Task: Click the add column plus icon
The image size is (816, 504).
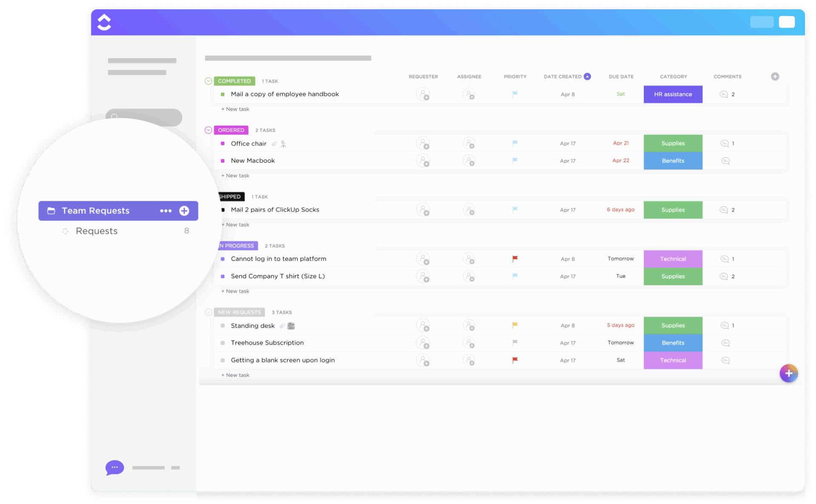Action: click(x=775, y=76)
